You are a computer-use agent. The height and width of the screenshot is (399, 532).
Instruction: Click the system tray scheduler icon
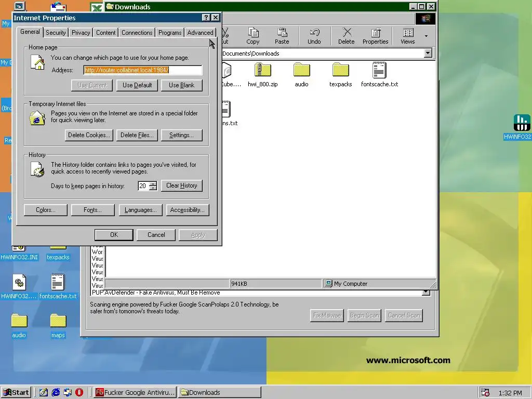tap(485, 393)
